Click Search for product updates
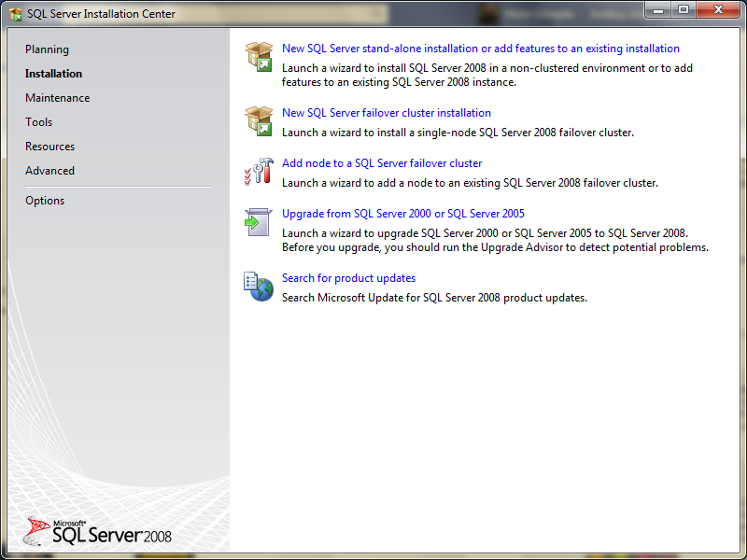This screenshot has width=747, height=560. [348, 277]
